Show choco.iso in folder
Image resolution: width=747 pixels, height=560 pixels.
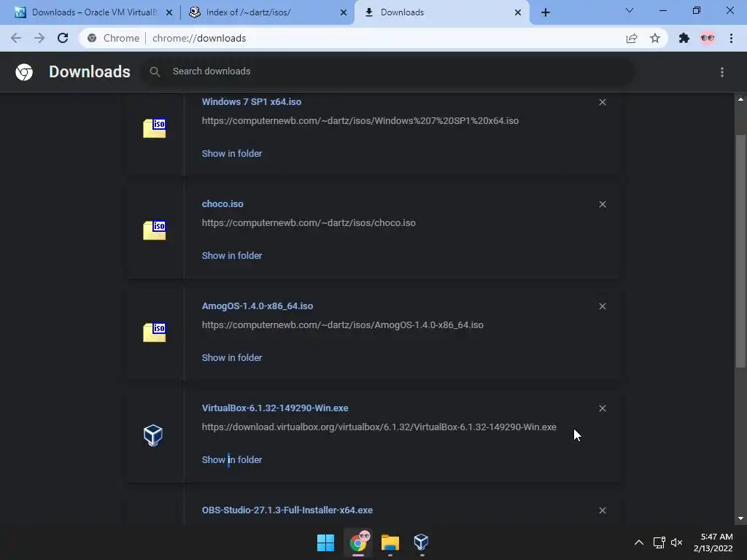click(x=232, y=256)
